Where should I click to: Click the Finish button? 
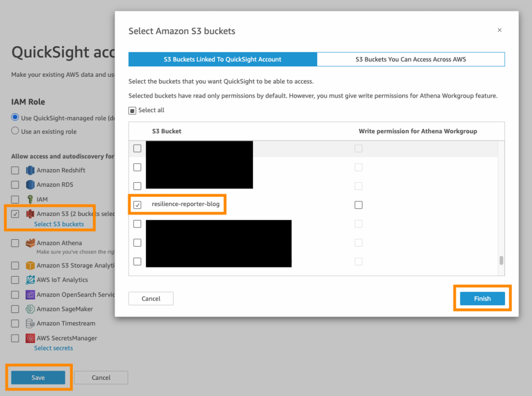pyautogui.click(x=482, y=298)
